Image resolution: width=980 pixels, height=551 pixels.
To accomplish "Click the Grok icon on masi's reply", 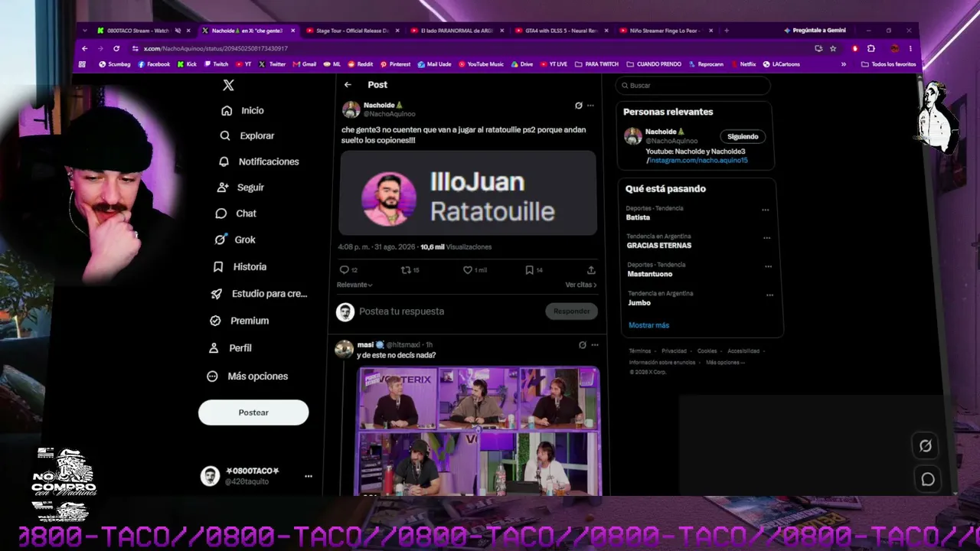I will (x=583, y=345).
